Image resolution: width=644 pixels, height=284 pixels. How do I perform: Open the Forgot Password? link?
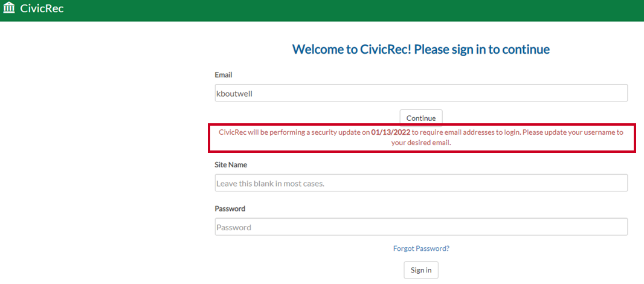[421, 248]
